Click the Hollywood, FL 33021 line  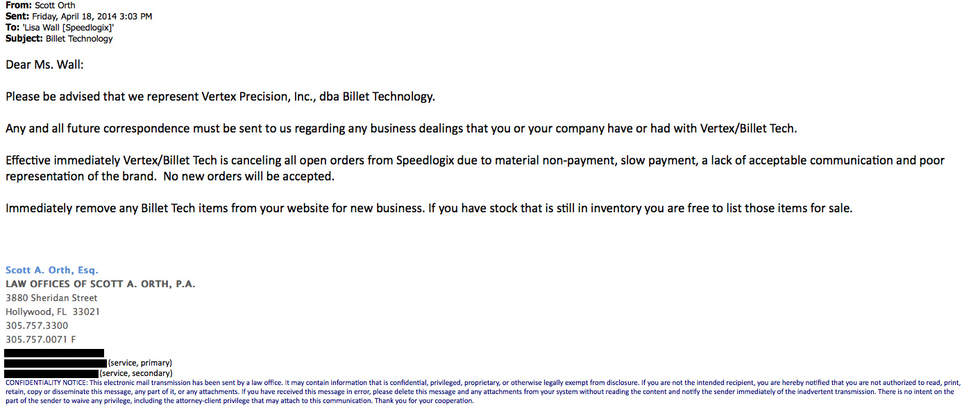pos(53,311)
